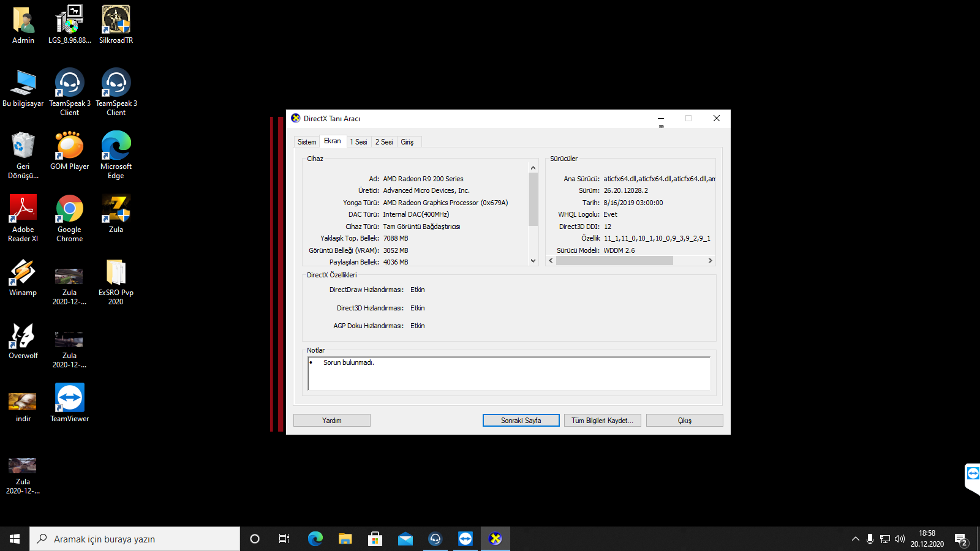Click Etkin beside Direct3D Hızlandırması

click(418, 308)
